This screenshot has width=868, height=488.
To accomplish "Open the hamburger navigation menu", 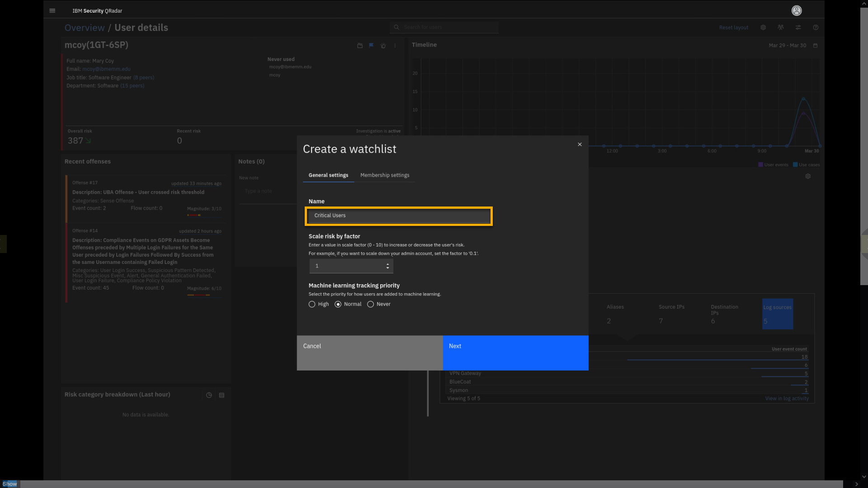I will pyautogui.click(x=52, y=10).
